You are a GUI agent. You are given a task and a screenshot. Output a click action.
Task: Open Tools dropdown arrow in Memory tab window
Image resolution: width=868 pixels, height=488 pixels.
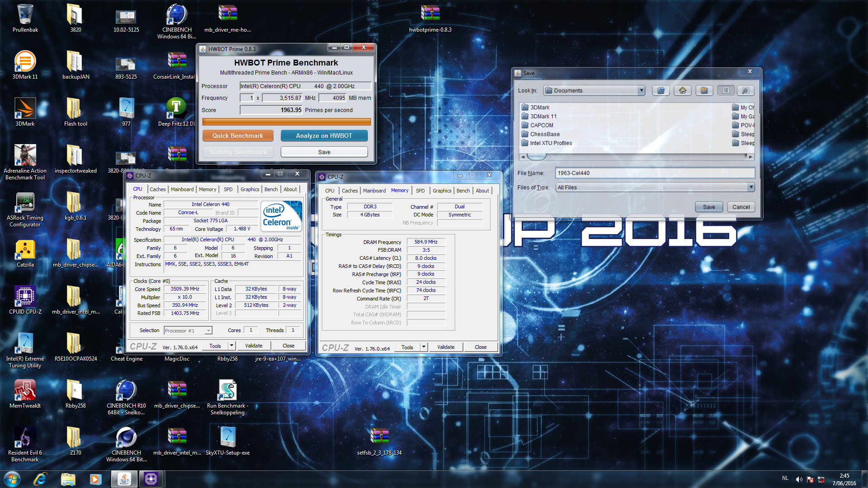pyautogui.click(x=424, y=347)
